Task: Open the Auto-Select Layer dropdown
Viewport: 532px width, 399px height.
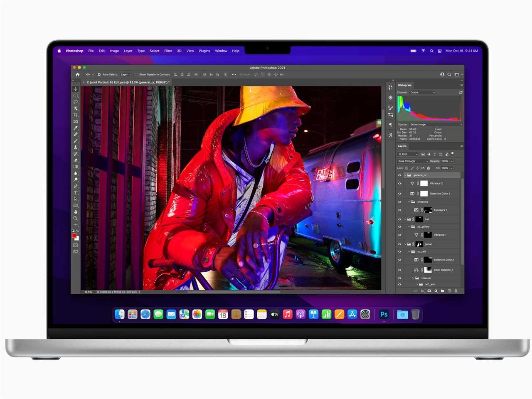Action: click(126, 74)
